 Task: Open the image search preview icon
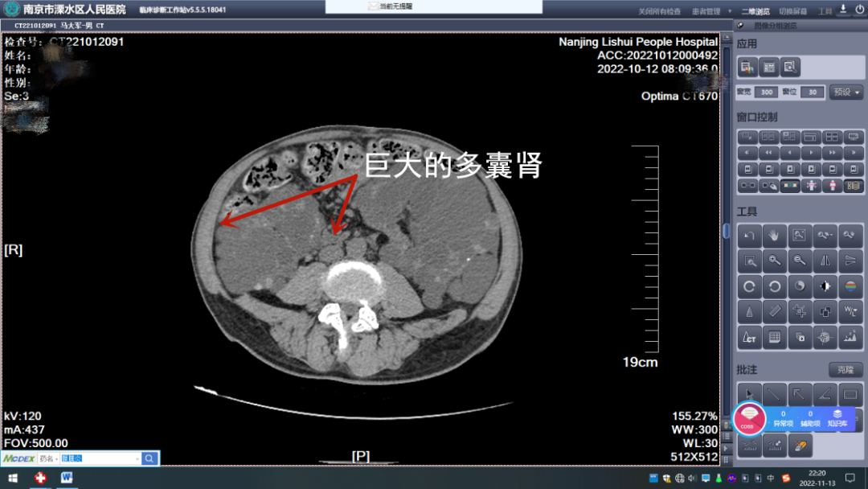(790, 68)
